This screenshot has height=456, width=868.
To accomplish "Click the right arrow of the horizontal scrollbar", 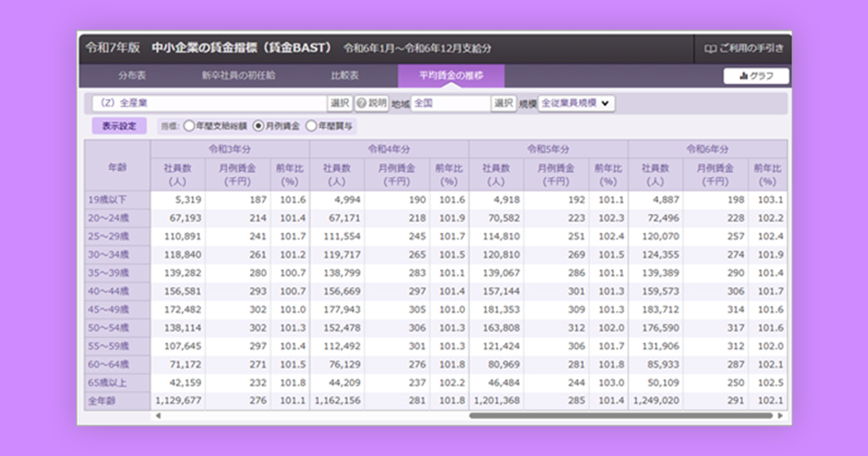I will tap(780, 415).
